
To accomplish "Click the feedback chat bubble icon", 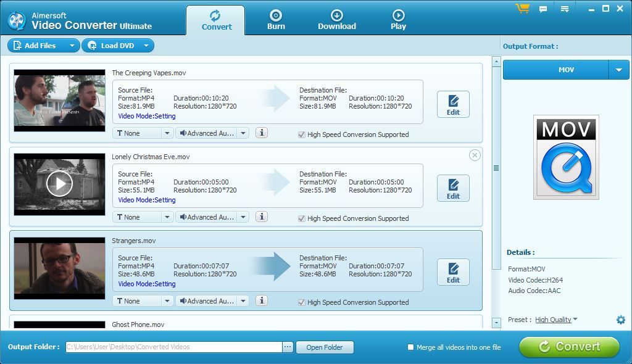I will tap(544, 9).
